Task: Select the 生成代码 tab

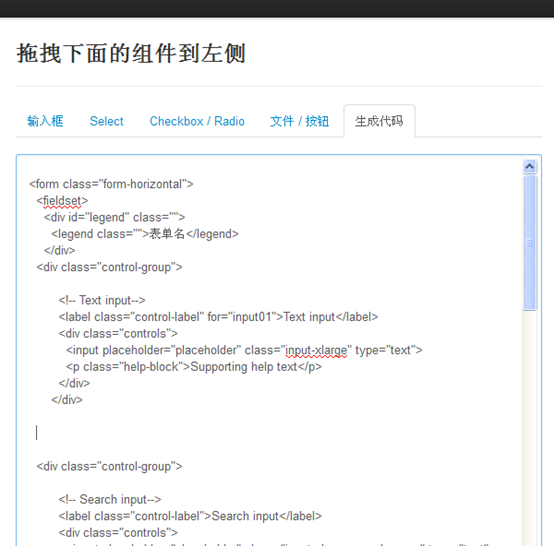Action: click(379, 121)
